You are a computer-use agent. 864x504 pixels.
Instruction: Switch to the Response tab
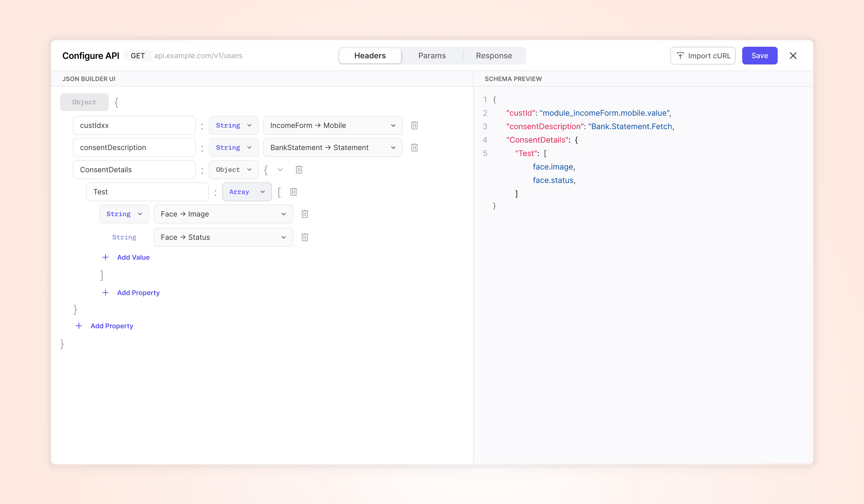click(x=494, y=56)
